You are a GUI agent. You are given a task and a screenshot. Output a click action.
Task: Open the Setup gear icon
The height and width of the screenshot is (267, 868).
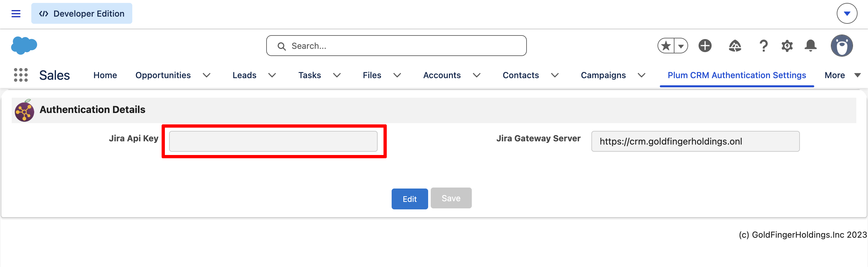[787, 46]
